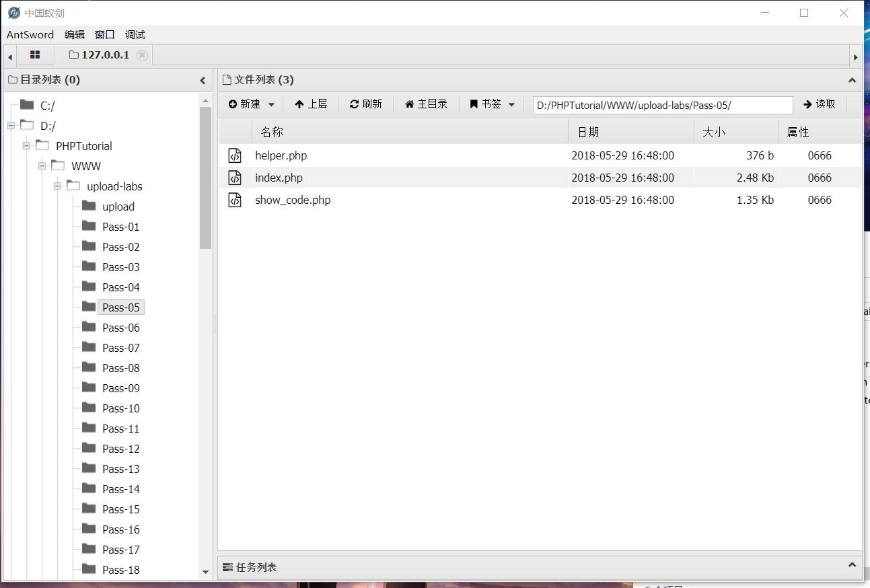Select the show_code.php file name
870x588 pixels.
[293, 200]
